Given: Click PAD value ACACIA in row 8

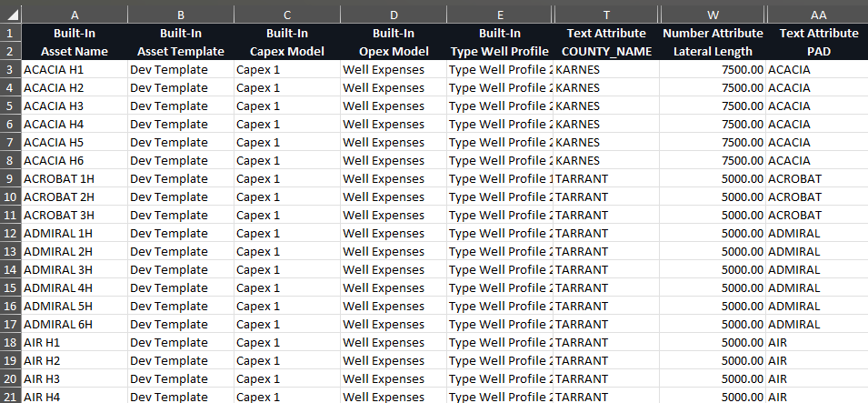Looking at the screenshot, I should [x=817, y=161].
